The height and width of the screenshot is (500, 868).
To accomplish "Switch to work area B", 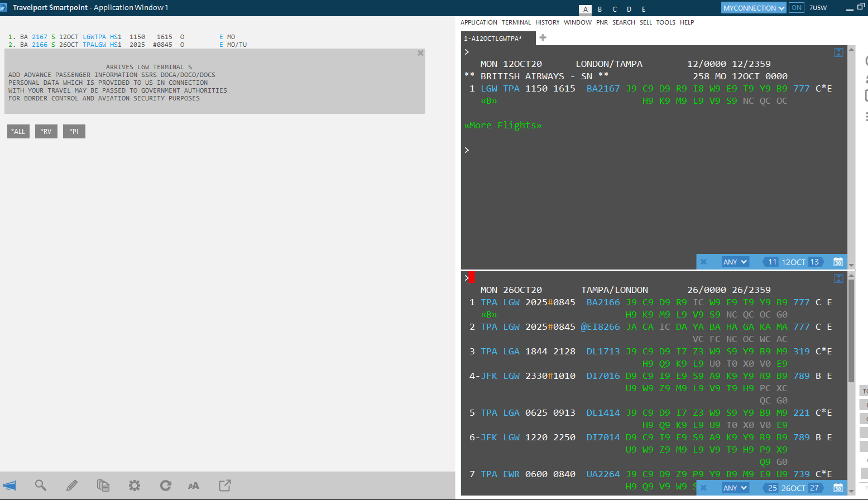I will pos(600,9).
